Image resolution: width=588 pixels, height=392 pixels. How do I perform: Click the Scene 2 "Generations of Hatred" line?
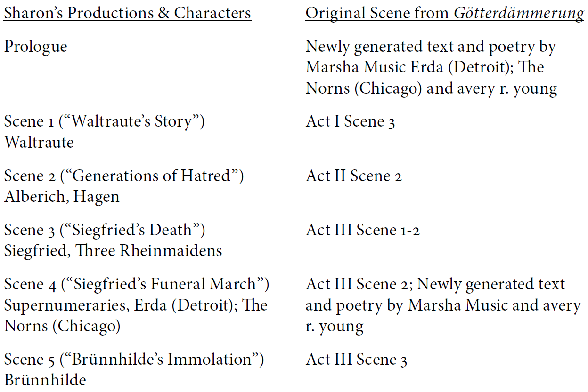(x=124, y=176)
